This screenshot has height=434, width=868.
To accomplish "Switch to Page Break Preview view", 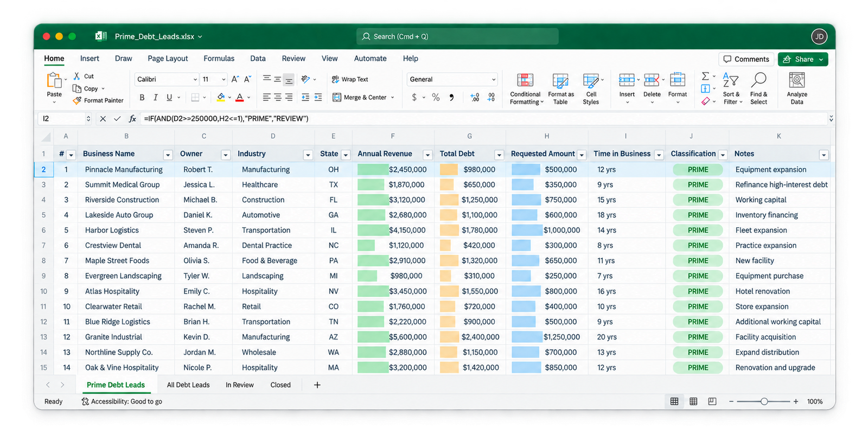I will pos(712,401).
